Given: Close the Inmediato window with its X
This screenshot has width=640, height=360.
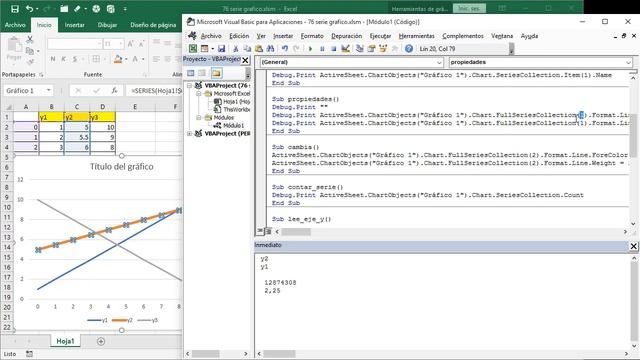Looking at the screenshot, I should tap(633, 246).
